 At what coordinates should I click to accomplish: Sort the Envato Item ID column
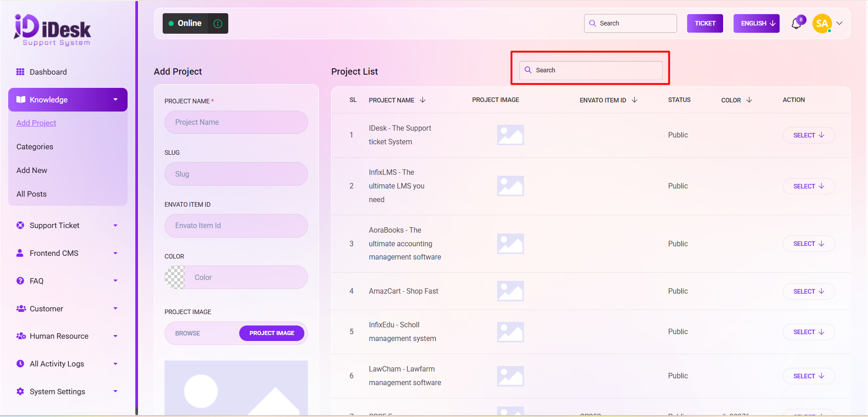634,100
